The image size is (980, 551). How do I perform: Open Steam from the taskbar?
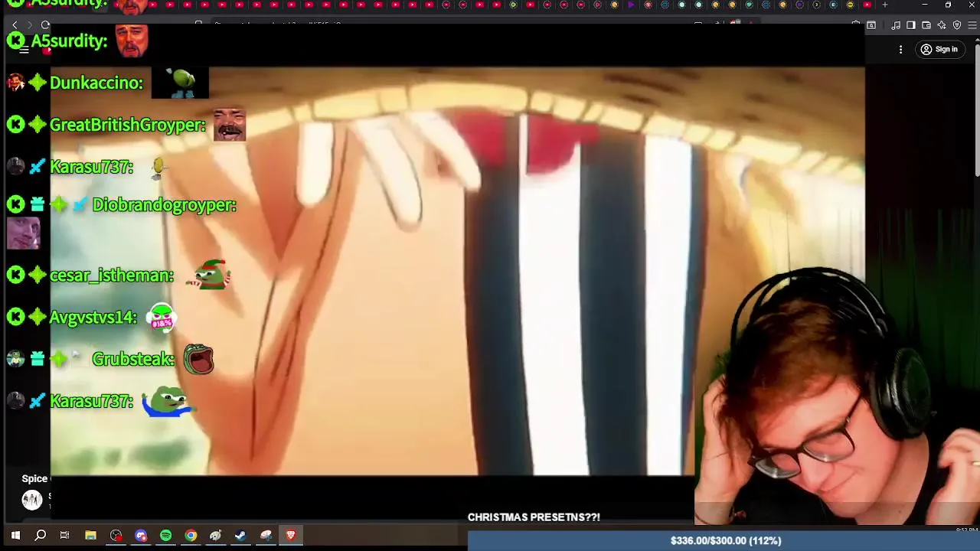pos(240,536)
